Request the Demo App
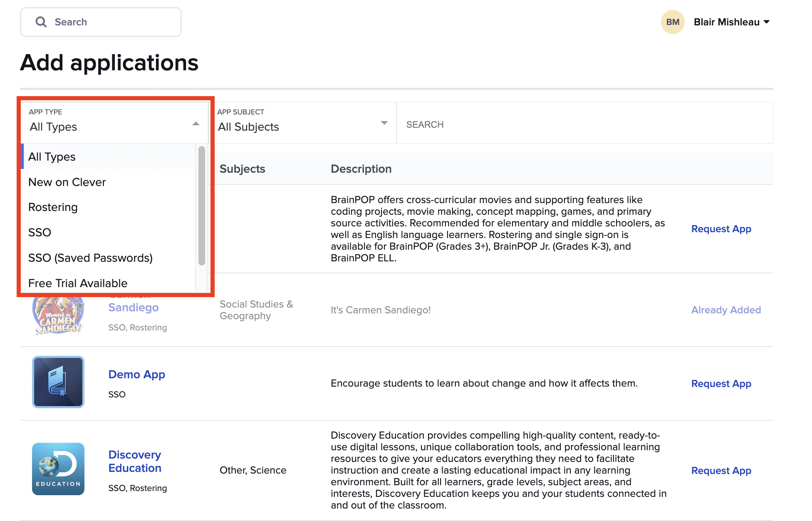812x521 pixels. [x=721, y=383]
